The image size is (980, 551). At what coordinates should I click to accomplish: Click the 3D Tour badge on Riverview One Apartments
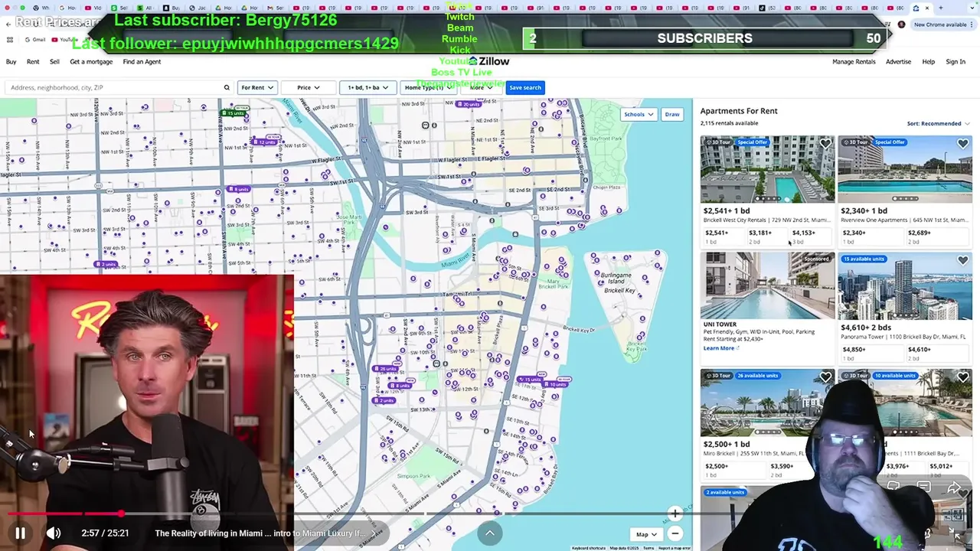856,142
